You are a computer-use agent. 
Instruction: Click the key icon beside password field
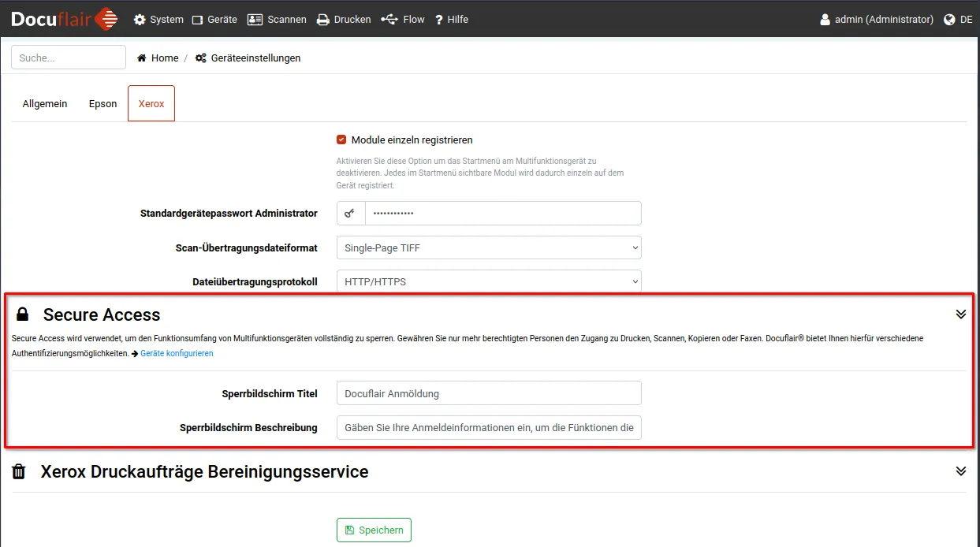coord(351,214)
